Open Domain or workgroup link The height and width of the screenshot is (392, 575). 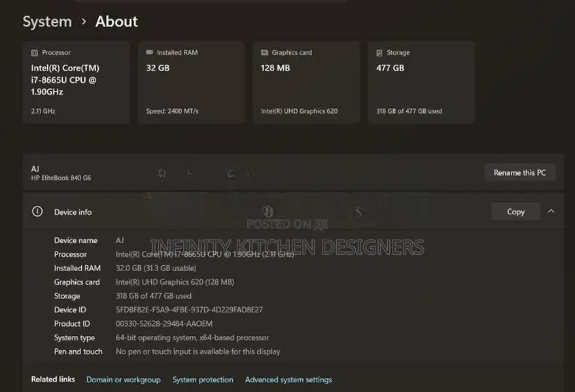click(124, 380)
